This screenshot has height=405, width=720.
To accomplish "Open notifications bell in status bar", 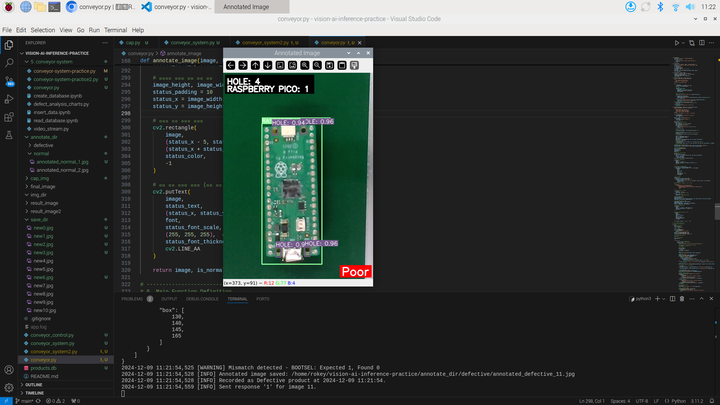I will 712,401.
